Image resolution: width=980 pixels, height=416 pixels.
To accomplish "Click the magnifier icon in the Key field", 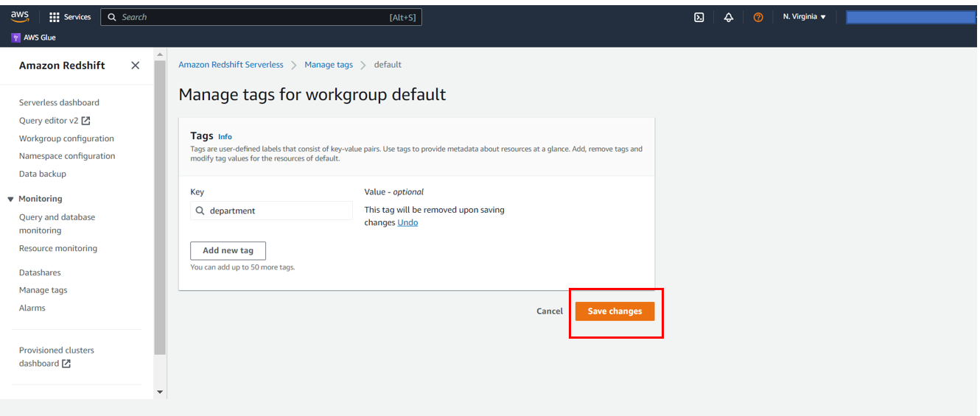I will tap(200, 211).
